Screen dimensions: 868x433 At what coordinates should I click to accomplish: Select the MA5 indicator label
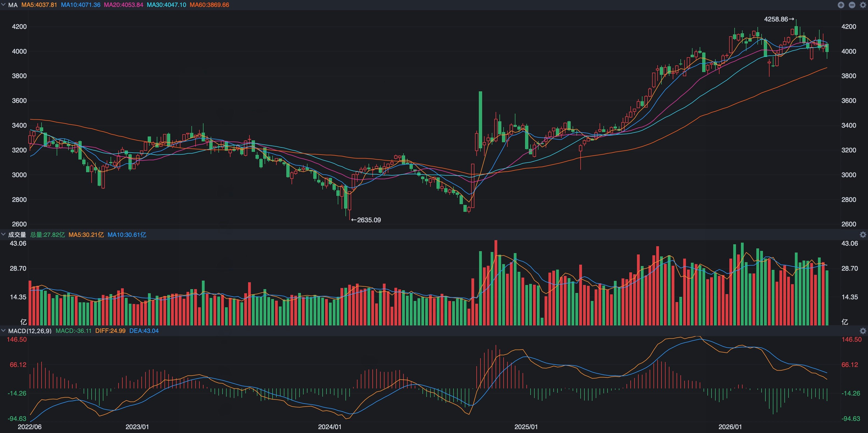point(39,5)
